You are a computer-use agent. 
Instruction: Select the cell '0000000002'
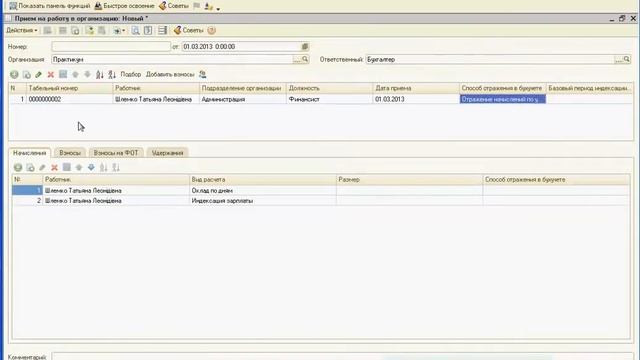coord(69,99)
